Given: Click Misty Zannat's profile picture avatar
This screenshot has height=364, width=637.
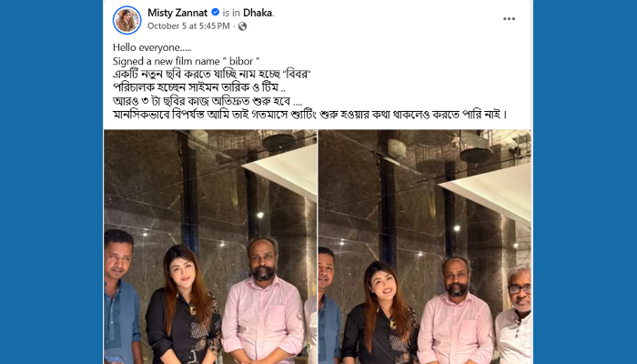Looking at the screenshot, I should click(x=127, y=20).
